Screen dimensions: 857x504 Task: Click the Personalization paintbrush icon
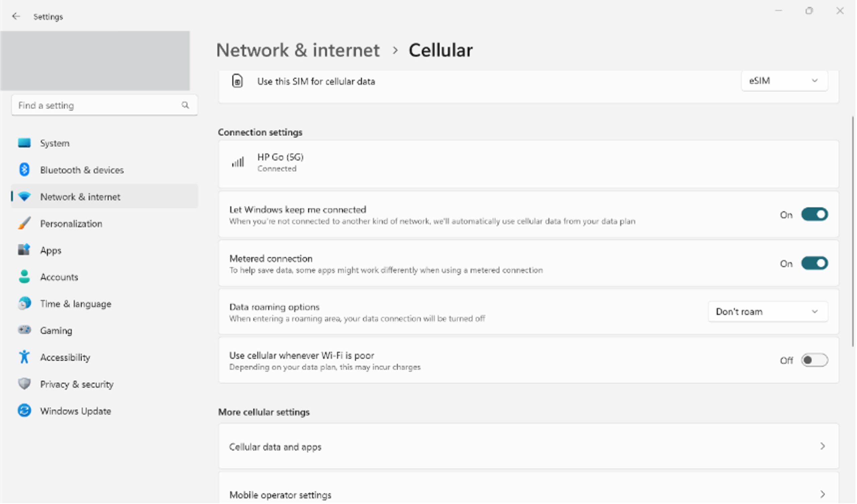(24, 224)
